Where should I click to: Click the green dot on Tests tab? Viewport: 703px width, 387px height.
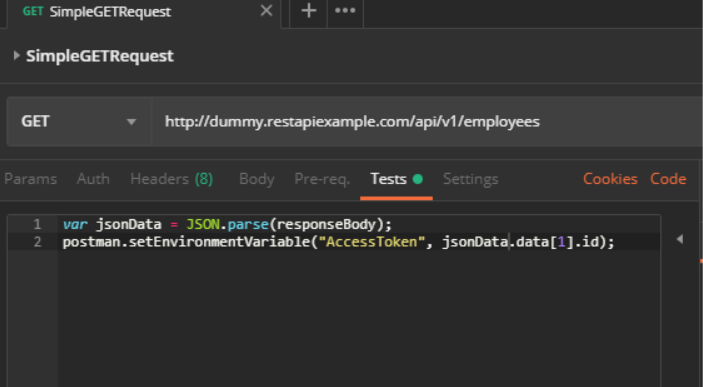pyautogui.click(x=418, y=179)
